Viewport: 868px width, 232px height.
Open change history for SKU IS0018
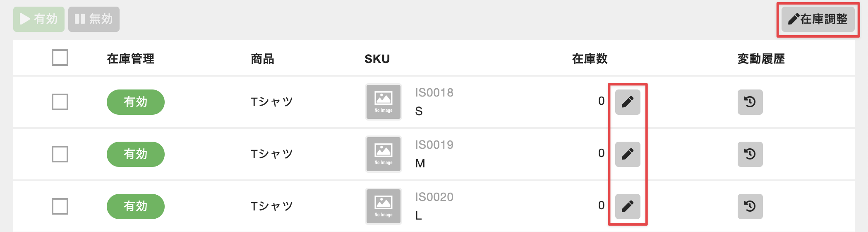pyautogui.click(x=750, y=102)
